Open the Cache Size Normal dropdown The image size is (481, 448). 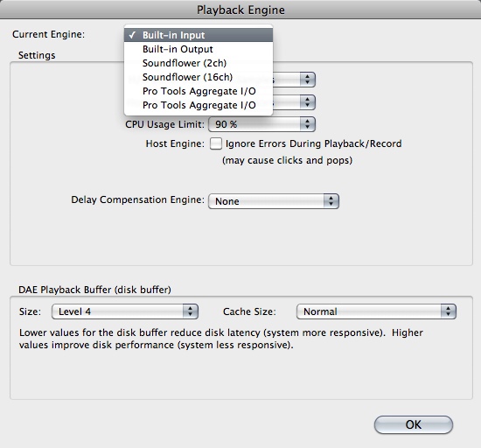tap(376, 311)
